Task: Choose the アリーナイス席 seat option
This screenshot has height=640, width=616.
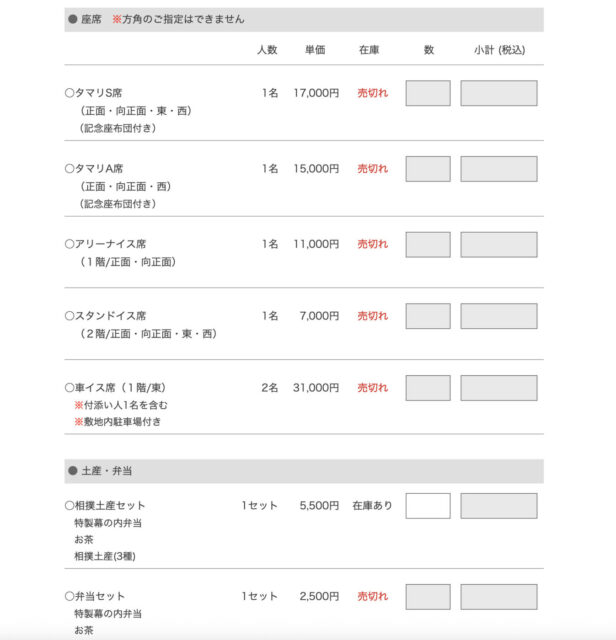Action: [70, 244]
